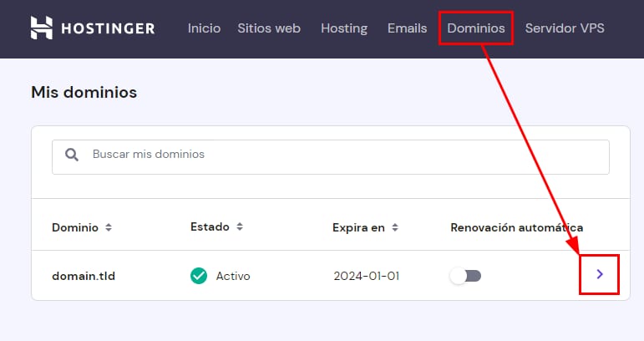Screen dimensions: 644x341
Task: Expand domain.tld details with right chevron
Action: [600, 274]
